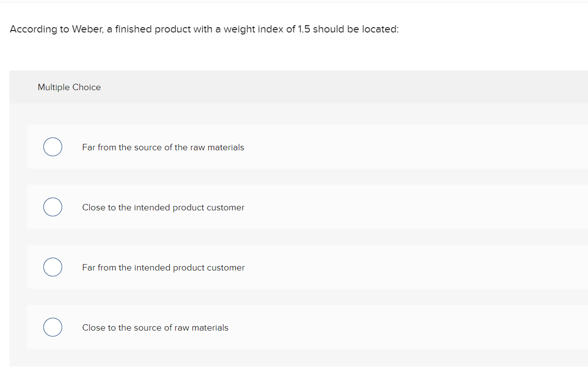Click the 'Multiple Choice' header label
The height and width of the screenshot is (372, 588).
[69, 87]
